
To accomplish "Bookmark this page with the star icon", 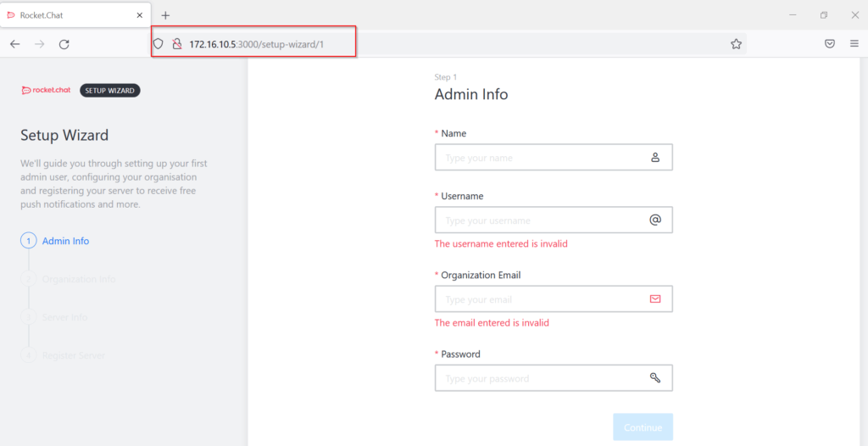I will pos(736,44).
